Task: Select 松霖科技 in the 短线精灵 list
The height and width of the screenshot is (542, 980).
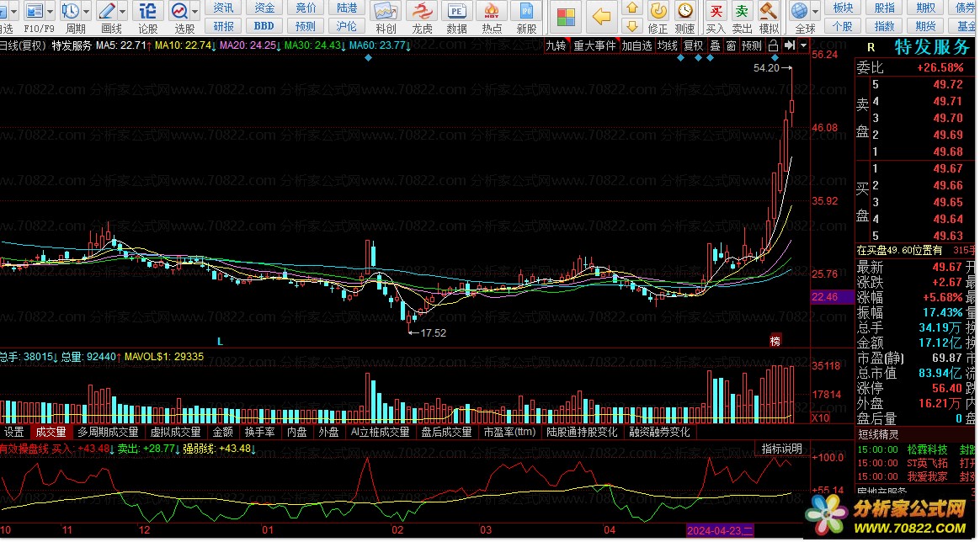Action: coord(927,449)
